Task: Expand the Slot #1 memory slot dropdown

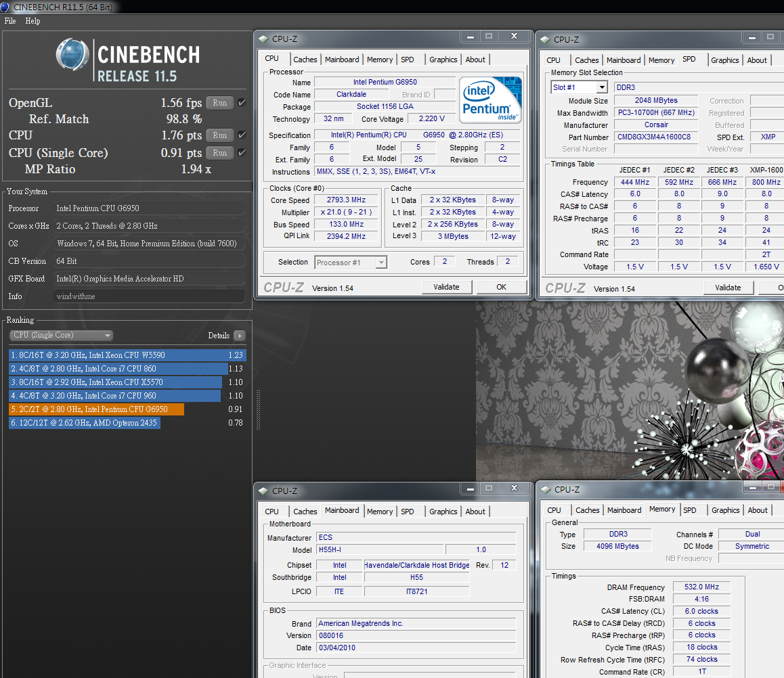Action: tap(601, 87)
